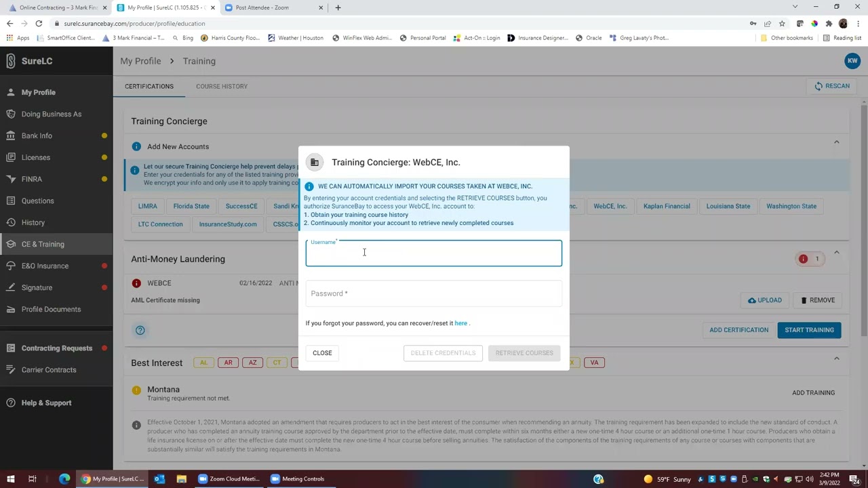Screen dimensions: 868x488
Task: Select the AR state chip
Action: tap(228, 363)
